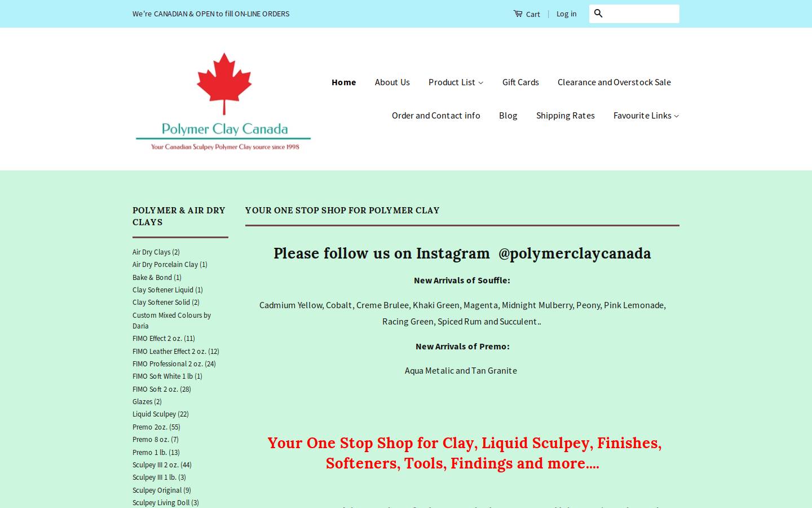Screen dimensions: 812x508
Task: Click the 'Polymer & Air Dry Clays' sidebar heading
Action: coord(179,216)
